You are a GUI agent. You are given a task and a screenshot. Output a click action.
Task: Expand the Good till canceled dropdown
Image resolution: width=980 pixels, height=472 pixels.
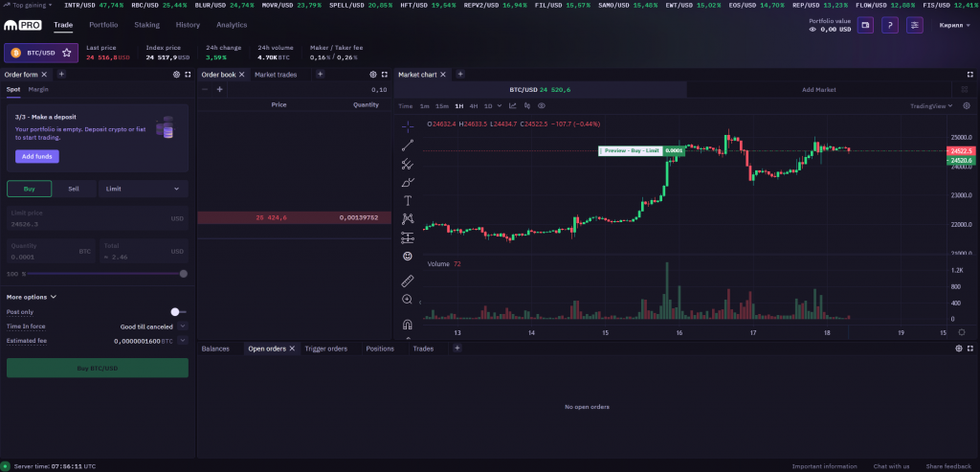[182, 326]
